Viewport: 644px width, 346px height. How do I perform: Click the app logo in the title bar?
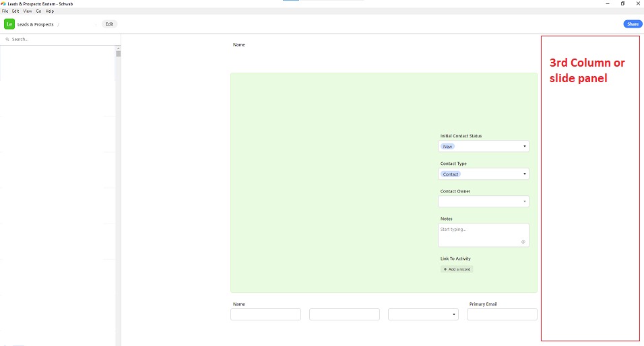point(3,3)
